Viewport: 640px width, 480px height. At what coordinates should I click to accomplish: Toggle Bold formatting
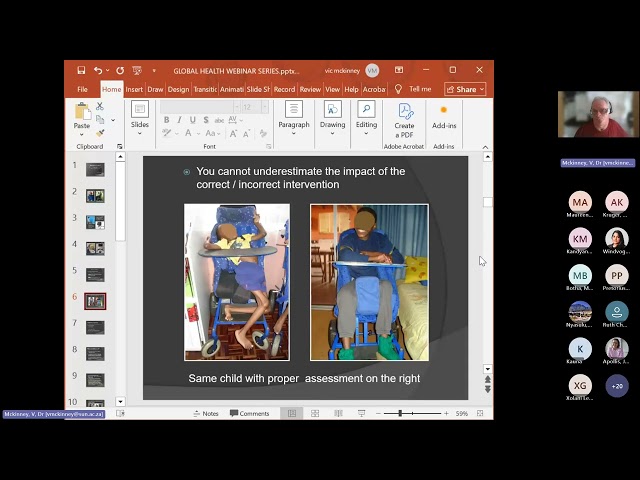(167, 120)
